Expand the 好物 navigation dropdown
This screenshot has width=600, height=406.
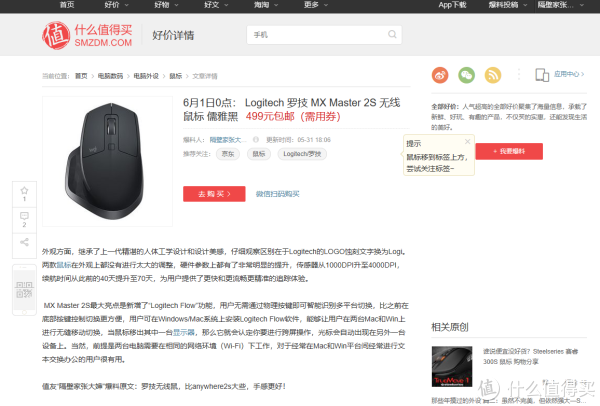click(x=166, y=5)
